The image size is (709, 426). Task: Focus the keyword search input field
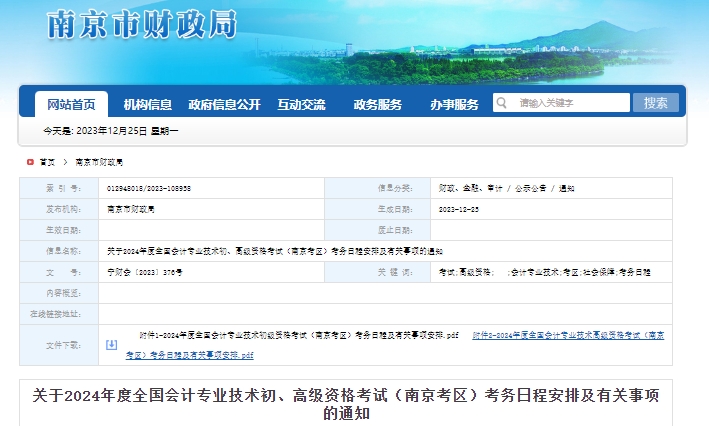[570, 103]
